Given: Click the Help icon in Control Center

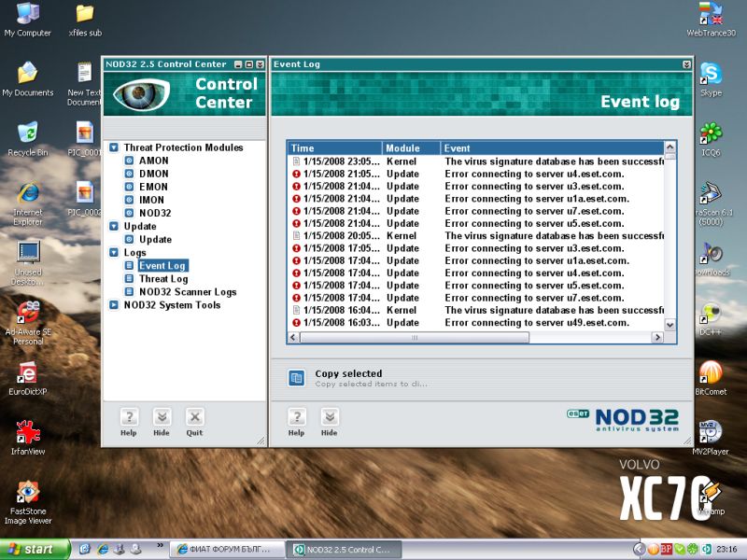Looking at the screenshot, I should tap(129, 417).
